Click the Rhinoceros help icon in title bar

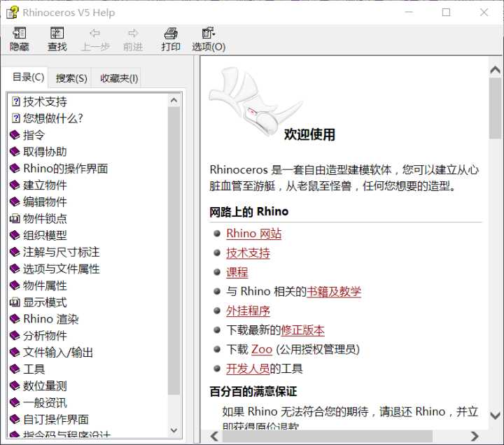point(13,12)
